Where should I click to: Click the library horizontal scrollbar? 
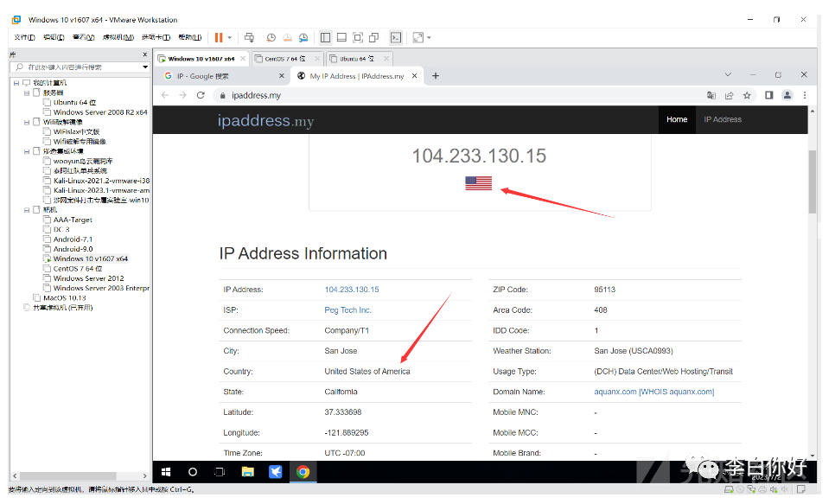(68, 475)
